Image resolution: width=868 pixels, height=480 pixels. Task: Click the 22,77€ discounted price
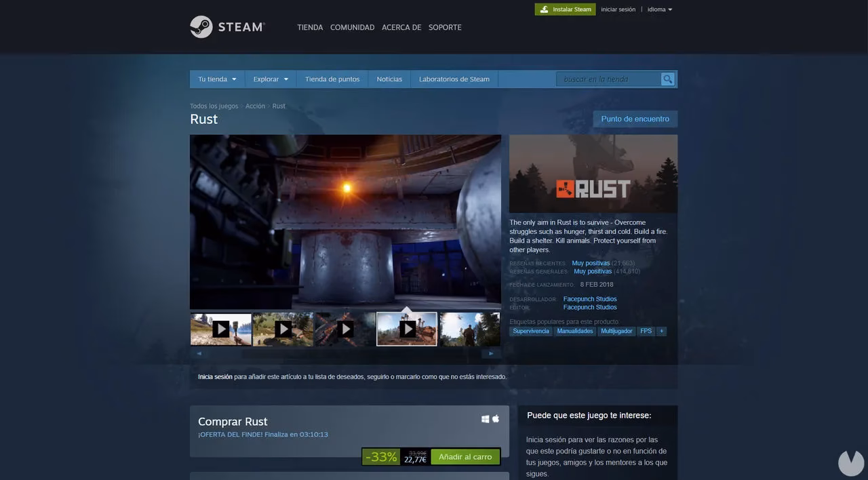pyautogui.click(x=415, y=460)
